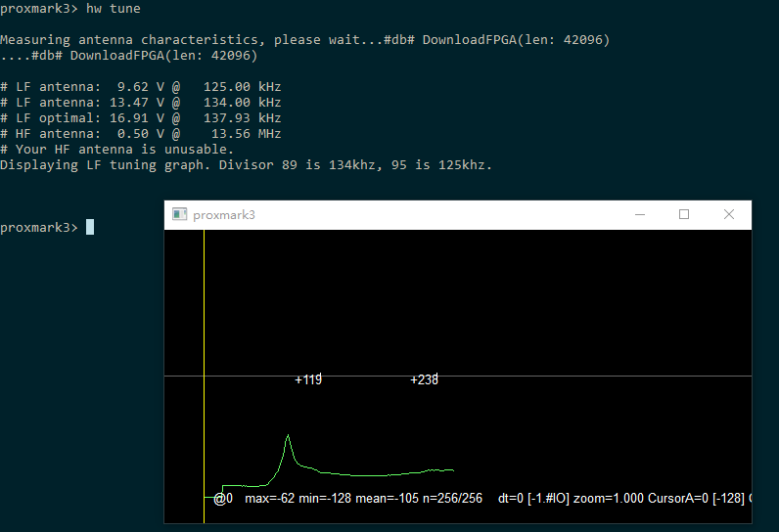Click the proxmark3 title text in graph window

(x=224, y=214)
